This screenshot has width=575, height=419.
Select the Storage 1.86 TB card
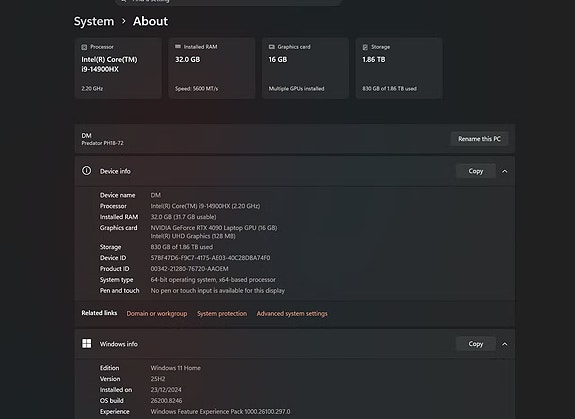399,68
